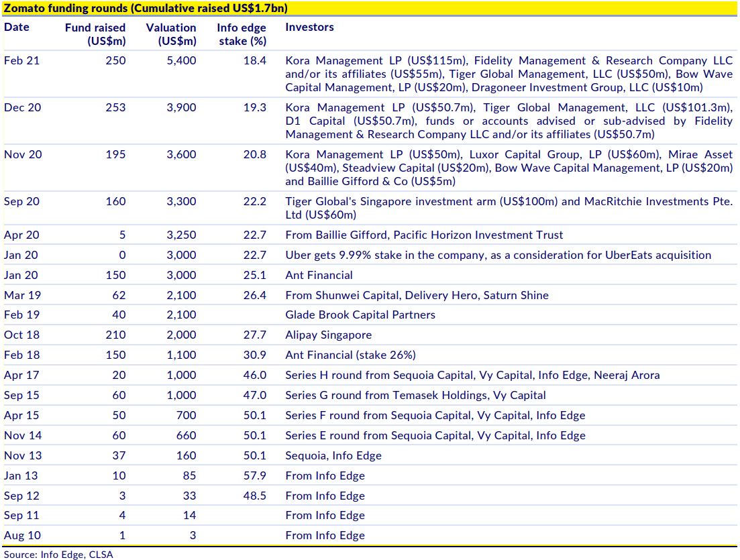
Task: Select 'Ant Financial (stake 26%)'
Action: 350,355
